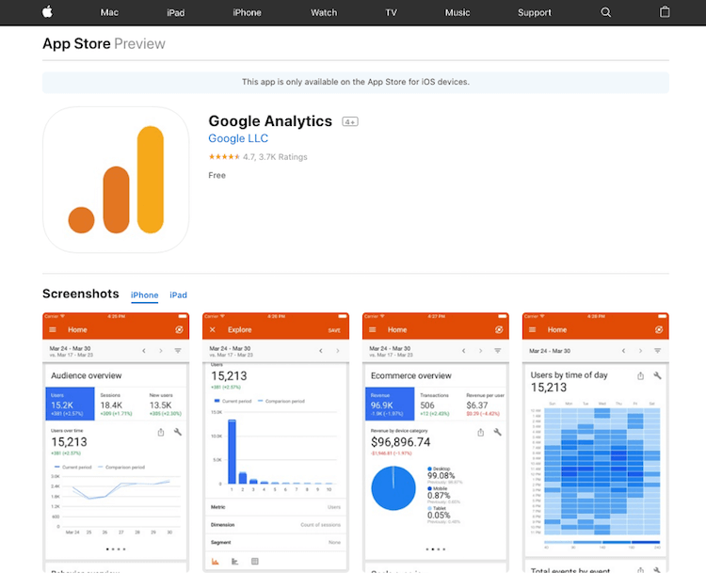Open the search magnifier icon
Image resolution: width=706 pixels, height=588 pixels.
click(605, 12)
